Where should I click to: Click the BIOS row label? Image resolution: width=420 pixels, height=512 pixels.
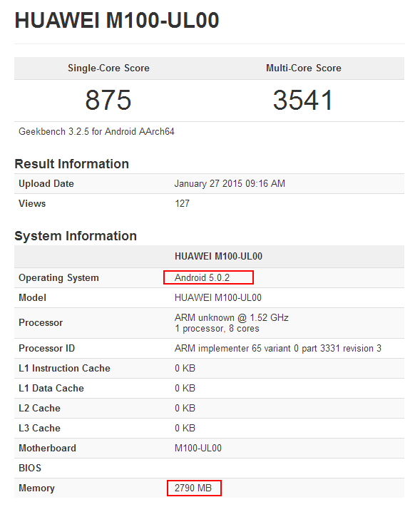(30, 468)
